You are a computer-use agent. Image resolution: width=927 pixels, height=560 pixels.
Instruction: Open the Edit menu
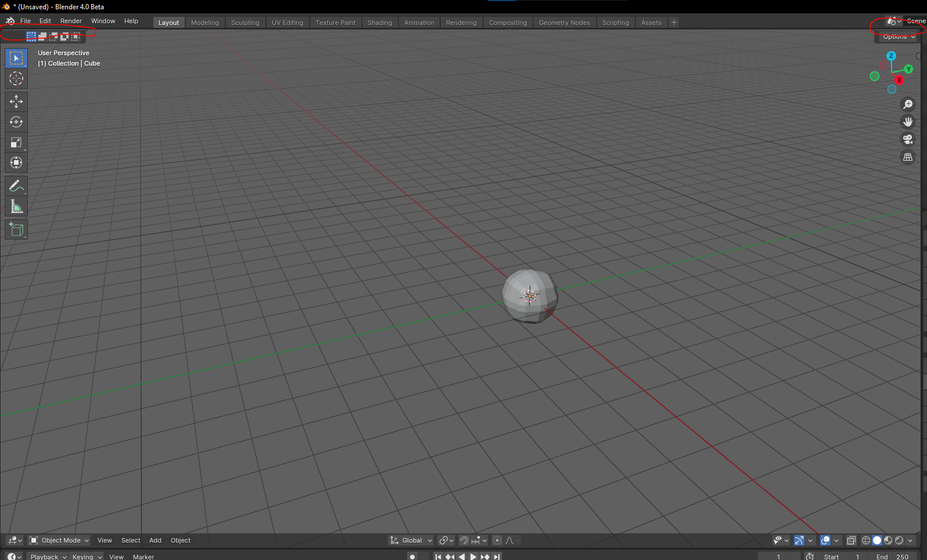click(x=45, y=21)
